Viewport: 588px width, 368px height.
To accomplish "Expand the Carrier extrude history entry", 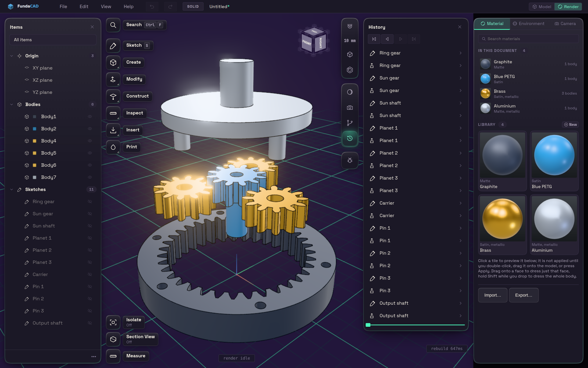I will (x=460, y=216).
